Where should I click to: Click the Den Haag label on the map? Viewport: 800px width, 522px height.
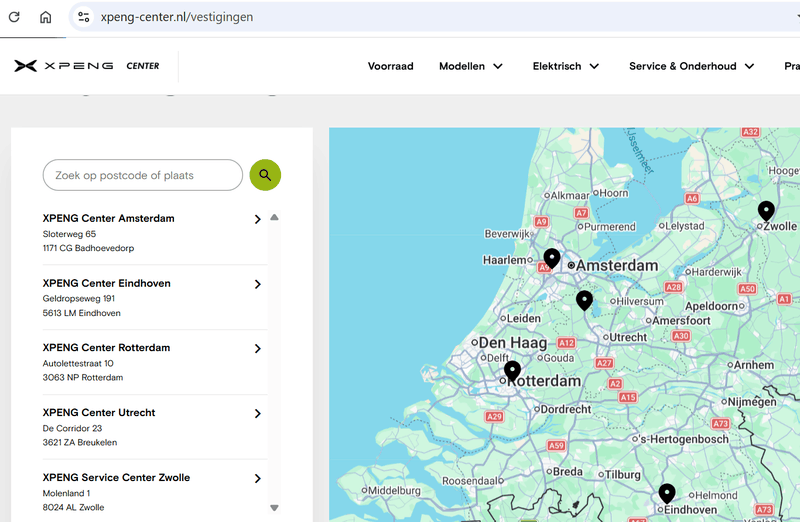point(513,343)
